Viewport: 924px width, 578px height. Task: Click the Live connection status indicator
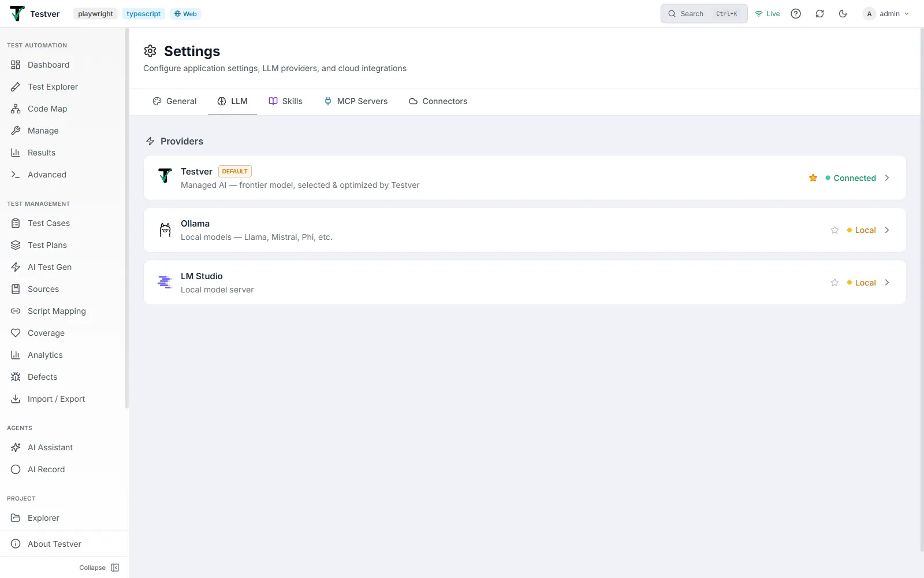pos(767,14)
